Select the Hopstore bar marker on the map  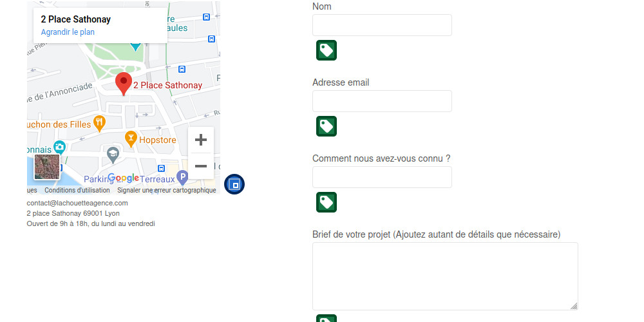(131, 138)
